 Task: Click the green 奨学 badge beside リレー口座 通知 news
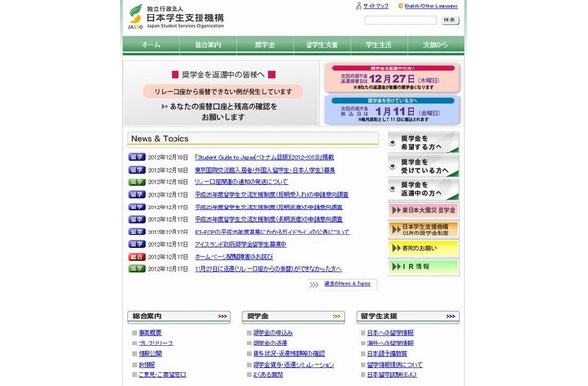pyautogui.click(x=137, y=182)
